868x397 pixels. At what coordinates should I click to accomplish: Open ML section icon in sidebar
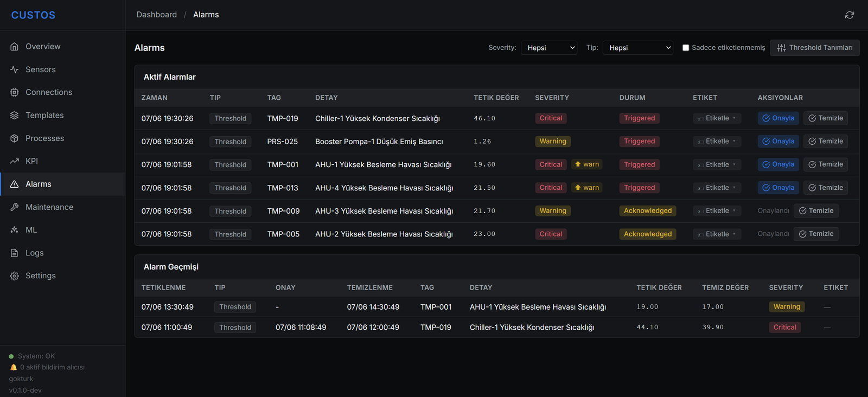click(x=15, y=230)
